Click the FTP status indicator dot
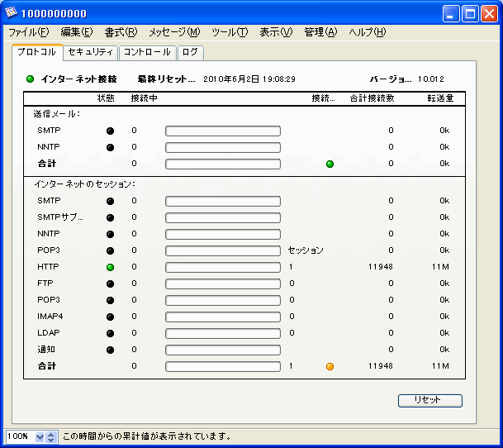The image size is (503, 448). pyautogui.click(x=110, y=284)
